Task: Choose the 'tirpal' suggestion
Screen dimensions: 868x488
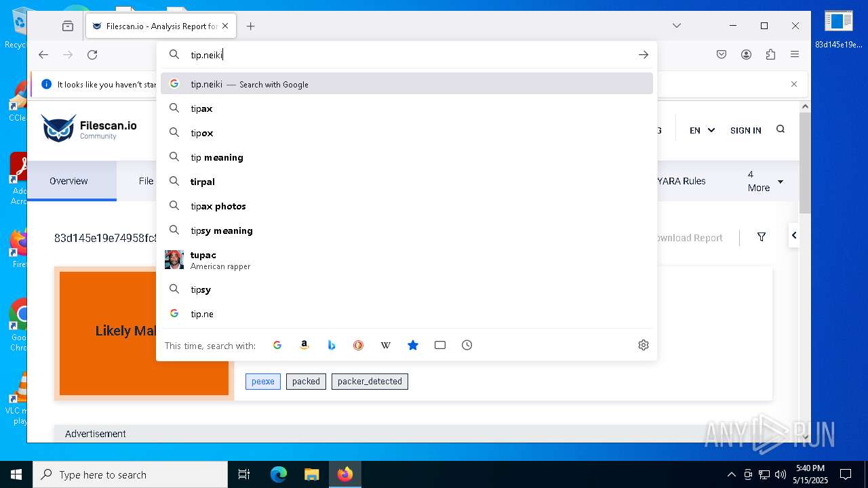Action: [407, 182]
